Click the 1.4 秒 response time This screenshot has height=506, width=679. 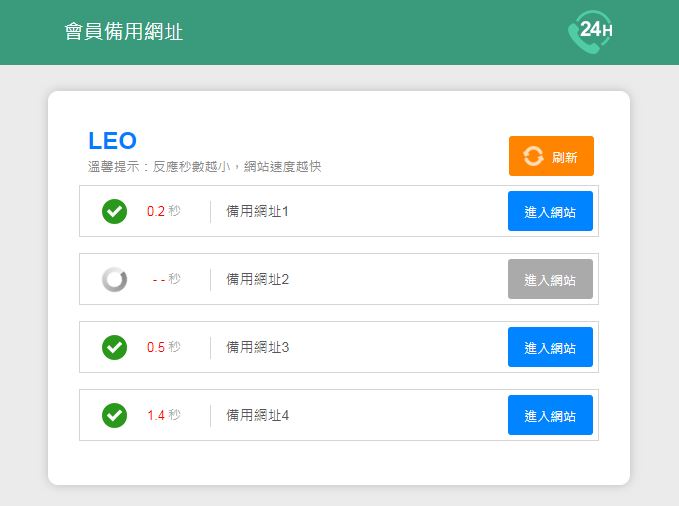(x=164, y=415)
